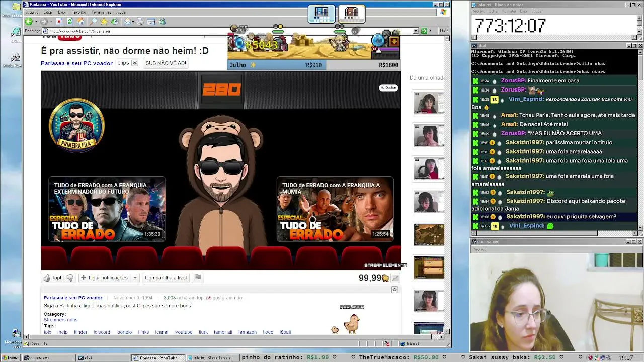The height and width of the screenshot is (362, 644).
Task: Open Favorites with the yellow star icon
Action: [x=104, y=22]
